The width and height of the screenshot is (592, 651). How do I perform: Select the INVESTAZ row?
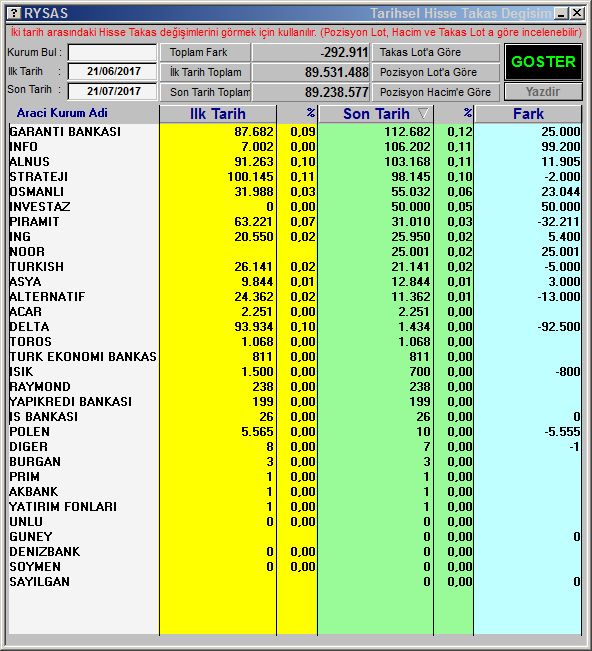click(295, 206)
